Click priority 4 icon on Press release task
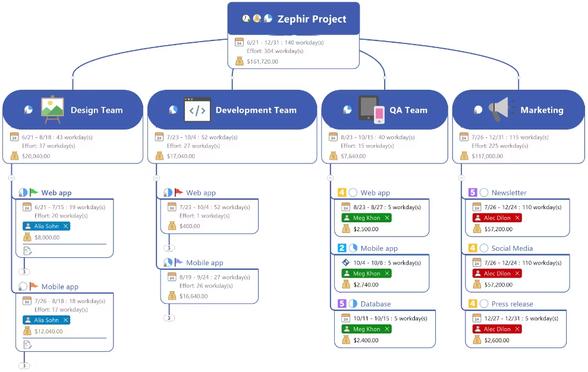588x372 pixels. click(473, 304)
